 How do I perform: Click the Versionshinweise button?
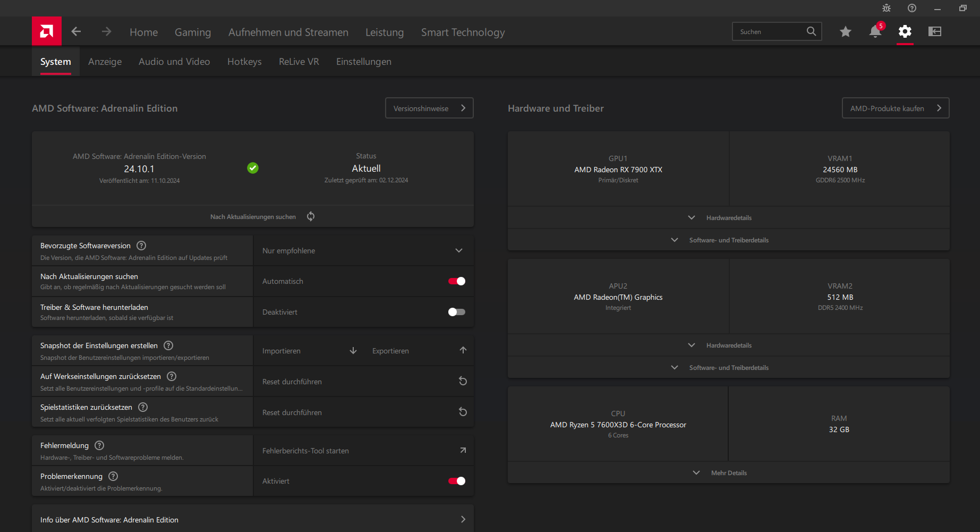coord(429,108)
